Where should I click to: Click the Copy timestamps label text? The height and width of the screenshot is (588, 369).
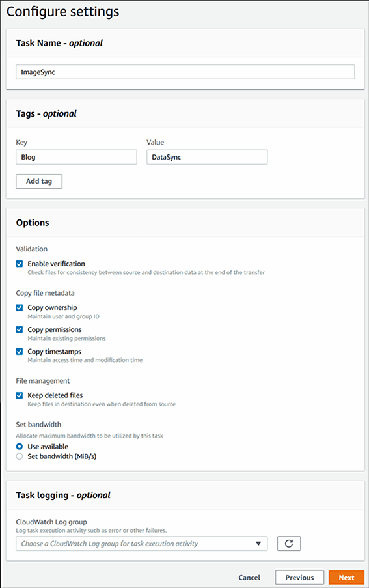54,352
